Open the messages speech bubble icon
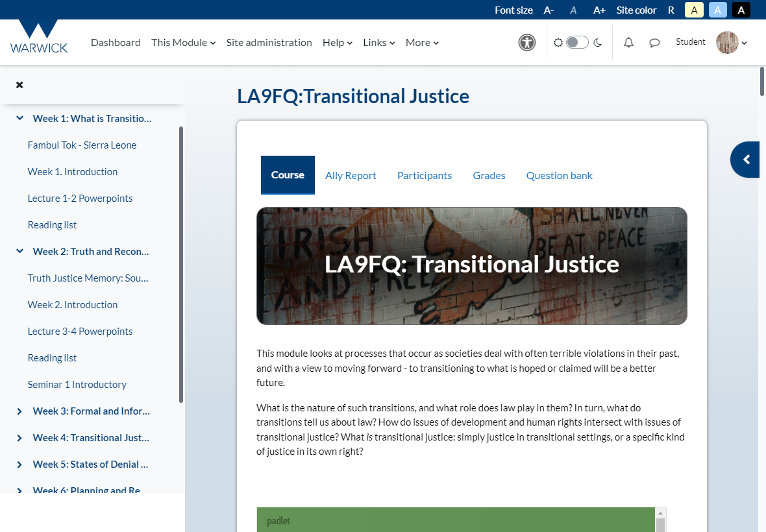 pyautogui.click(x=654, y=43)
